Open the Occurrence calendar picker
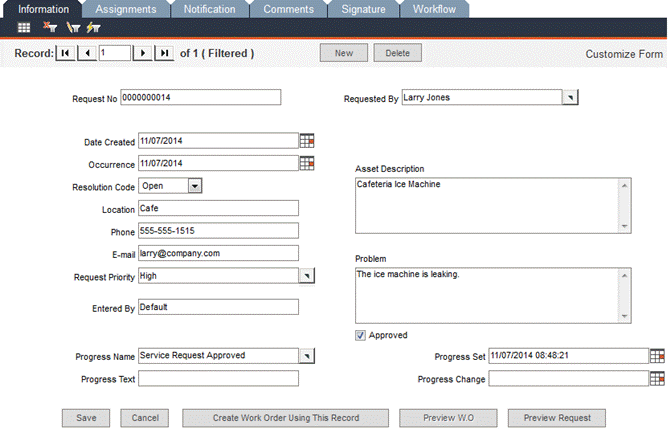 [x=307, y=163]
